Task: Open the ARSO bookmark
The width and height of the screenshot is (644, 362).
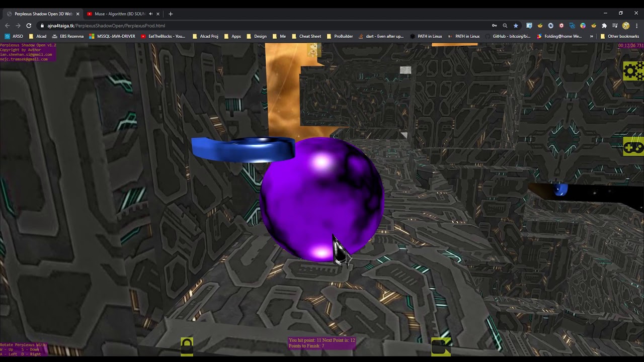Action: [14, 36]
